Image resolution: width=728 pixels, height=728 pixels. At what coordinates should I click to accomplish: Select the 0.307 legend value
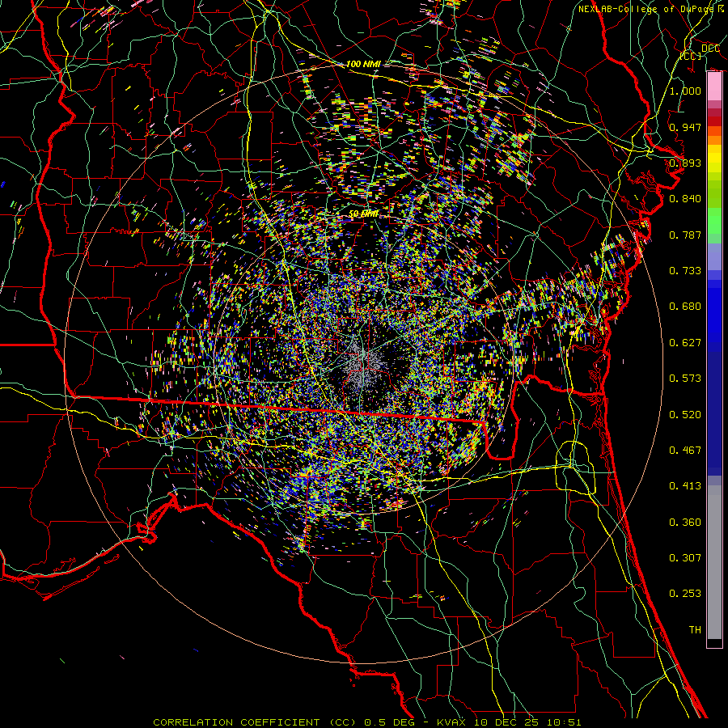coord(685,558)
